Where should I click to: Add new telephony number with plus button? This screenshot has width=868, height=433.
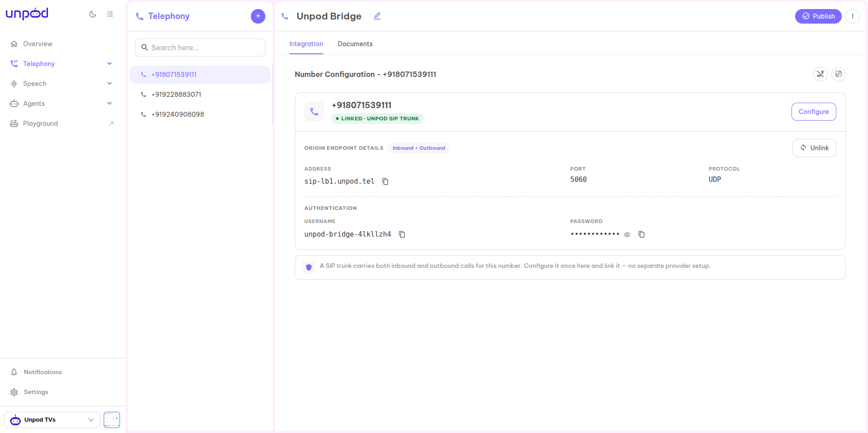tap(258, 16)
